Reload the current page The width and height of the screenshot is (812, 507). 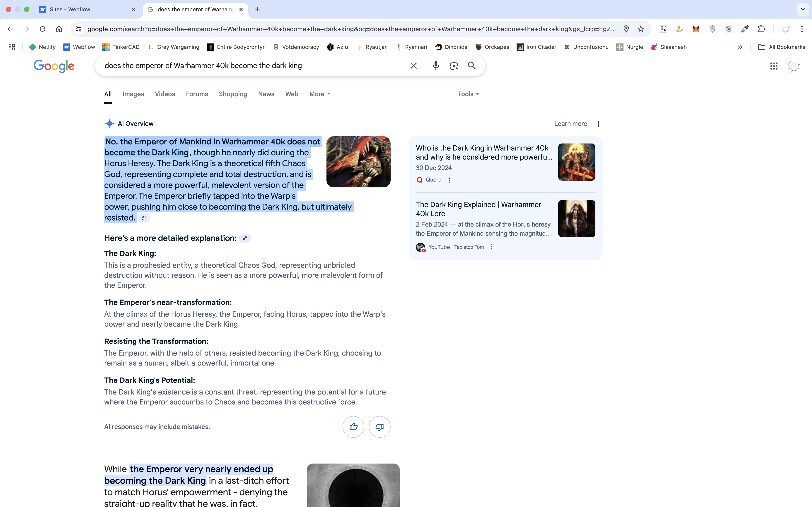click(x=43, y=29)
